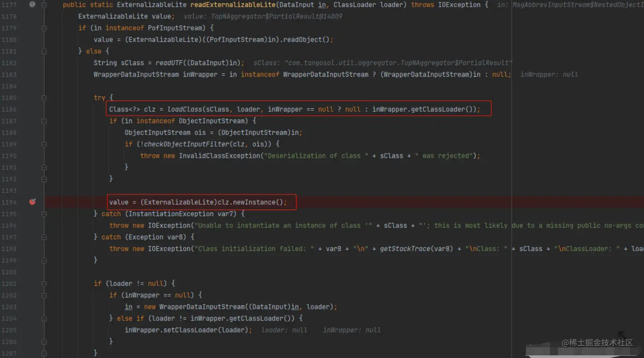The image size is (644, 358).
Task: Click the 'inWrapper: null' hint on line 1183
Action: click(x=549, y=74)
